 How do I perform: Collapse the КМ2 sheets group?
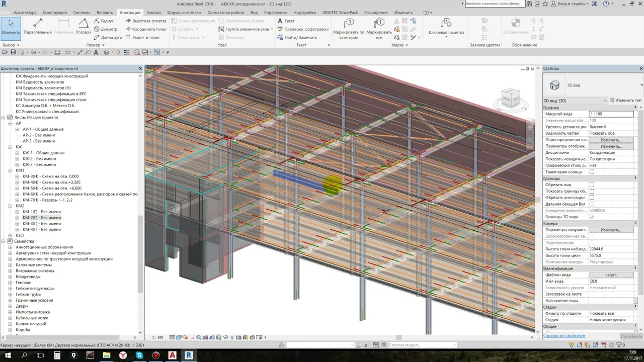pos(10,206)
